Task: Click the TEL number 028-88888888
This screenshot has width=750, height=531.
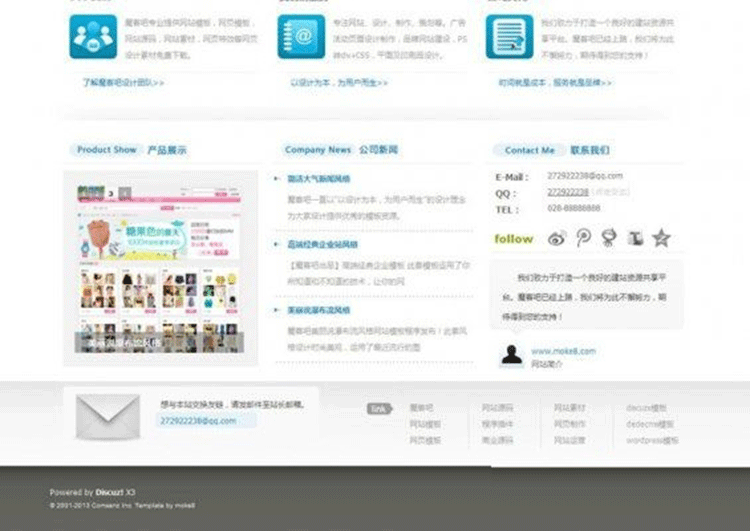Action: 574,208
